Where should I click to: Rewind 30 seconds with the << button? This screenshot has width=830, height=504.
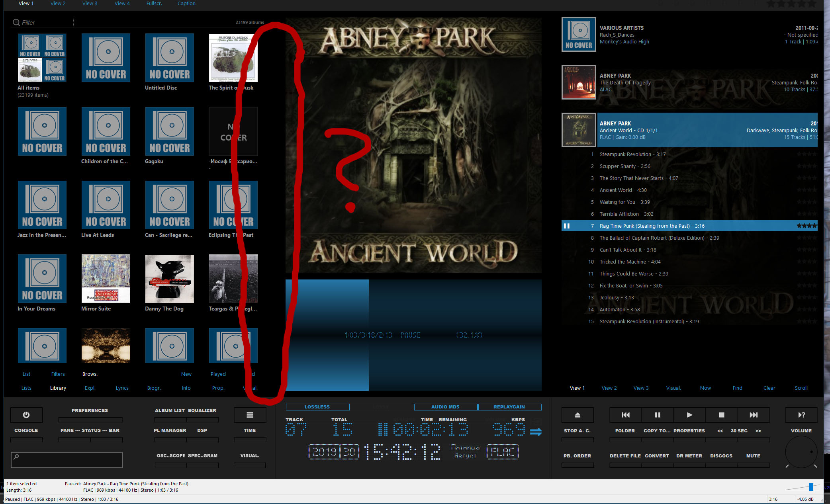coord(720,431)
